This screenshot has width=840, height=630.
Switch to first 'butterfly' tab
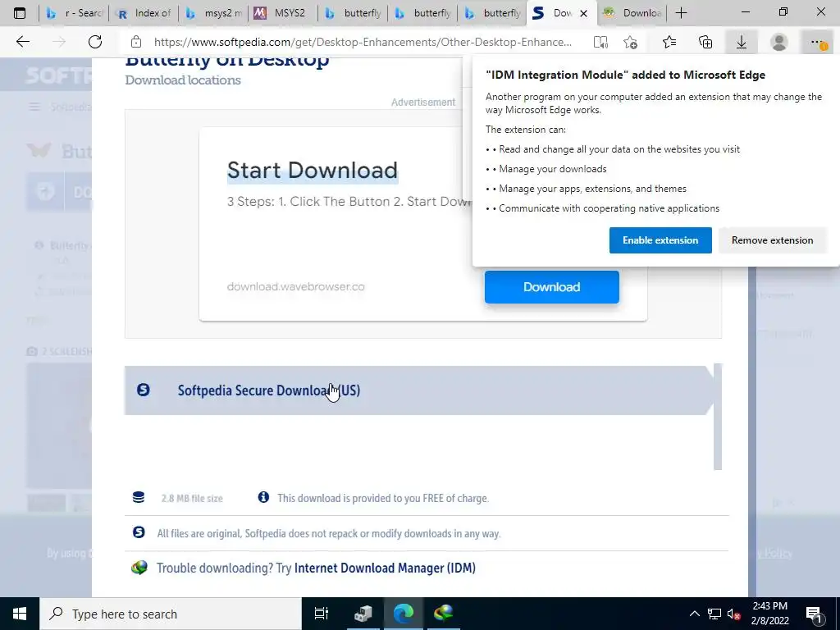tap(353, 13)
